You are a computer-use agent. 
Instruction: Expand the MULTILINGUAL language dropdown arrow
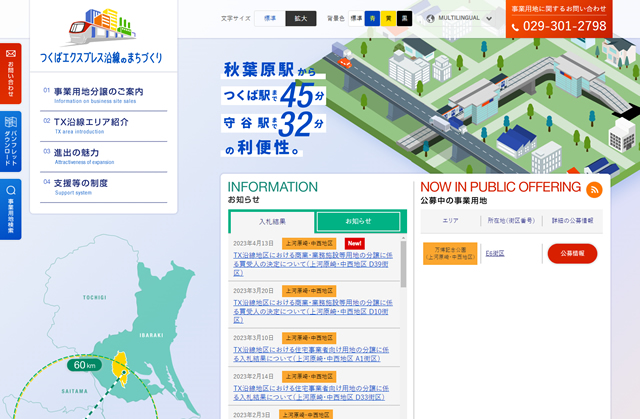pyautogui.click(x=489, y=18)
